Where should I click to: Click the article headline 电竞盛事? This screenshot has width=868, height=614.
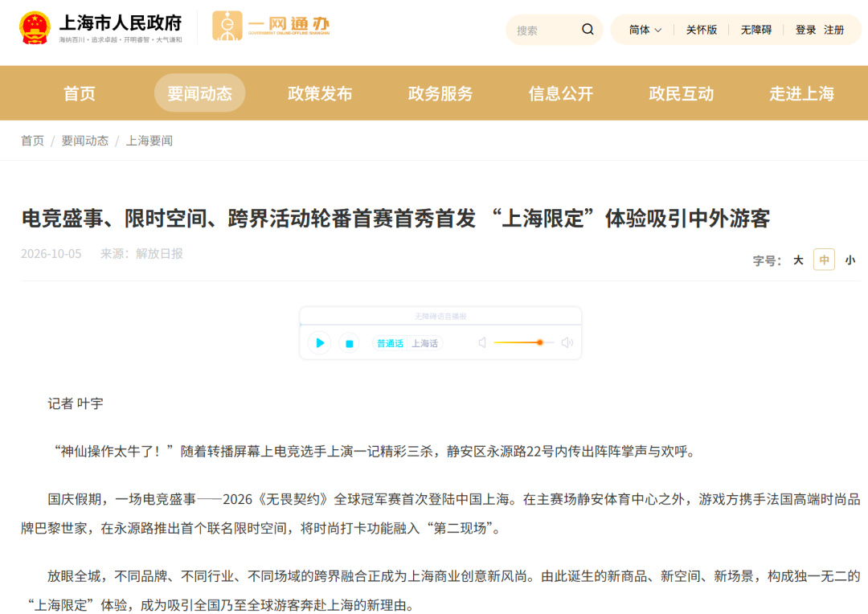[395, 218]
